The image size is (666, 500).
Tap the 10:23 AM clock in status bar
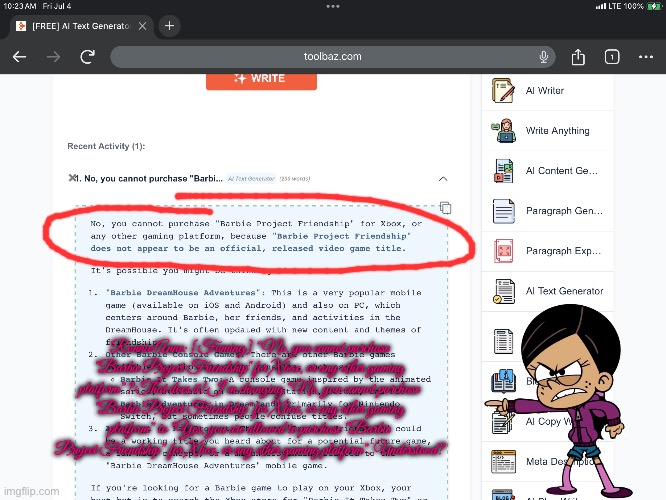click(20, 6)
